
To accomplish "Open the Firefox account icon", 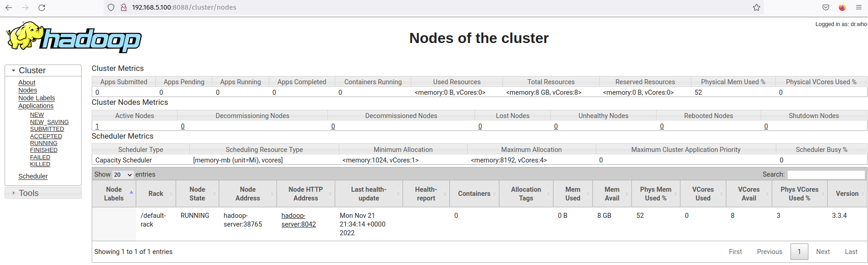I will (842, 7).
